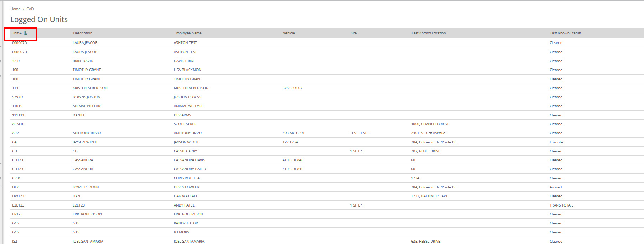644x244 pixels.
Task: Click CASSANDRA DAVIS employee name
Action: click(x=189, y=160)
